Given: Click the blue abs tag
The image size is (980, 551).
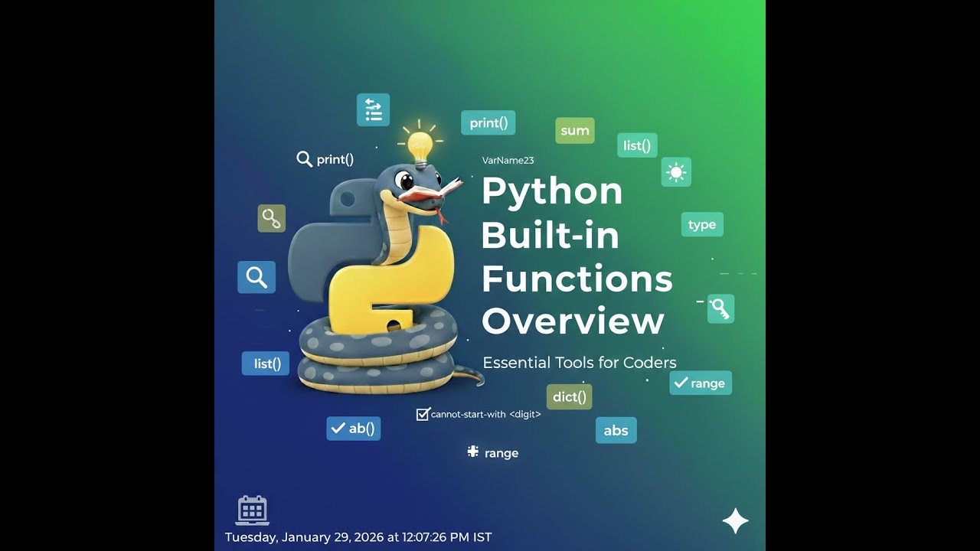Looking at the screenshot, I should click(616, 430).
